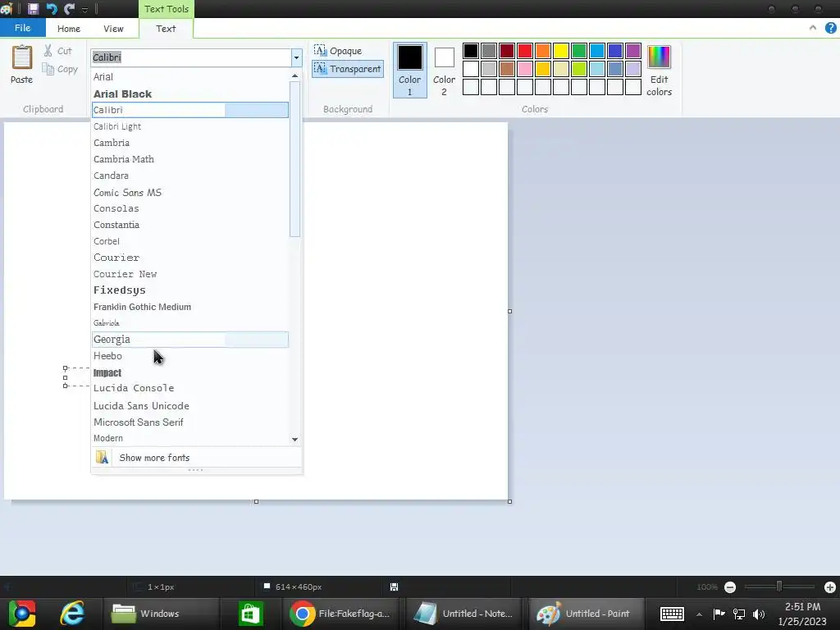Pick Fixedsys from the font list

point(190,290)
